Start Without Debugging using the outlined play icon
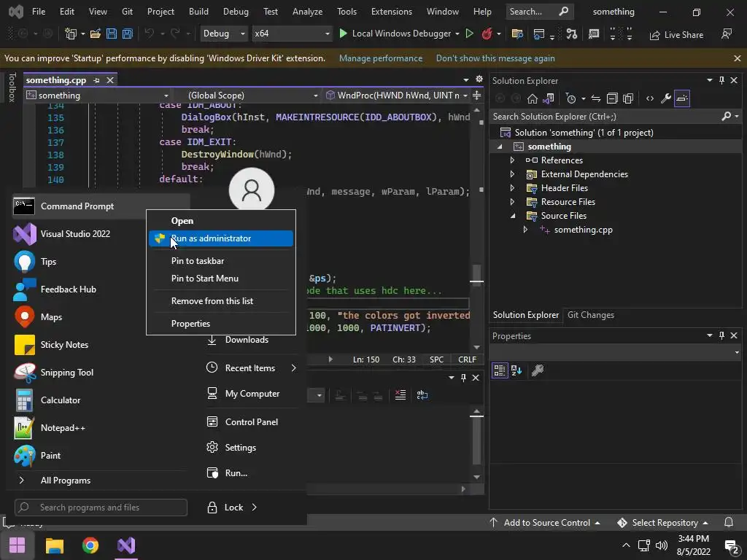This screenshot has height=560, width=747. pos(469,34)
